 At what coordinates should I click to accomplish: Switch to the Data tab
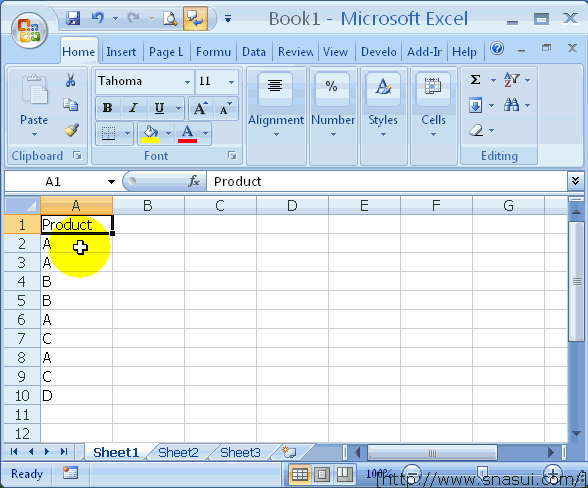coord(254,52)
